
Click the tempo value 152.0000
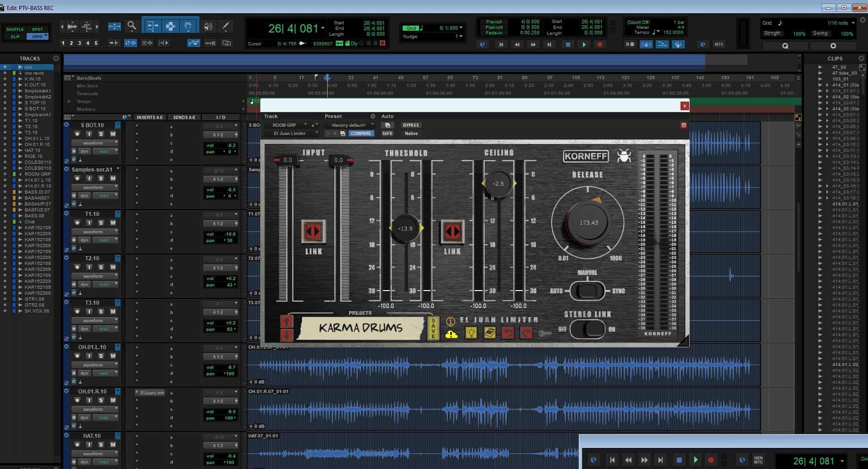[674, 32]
